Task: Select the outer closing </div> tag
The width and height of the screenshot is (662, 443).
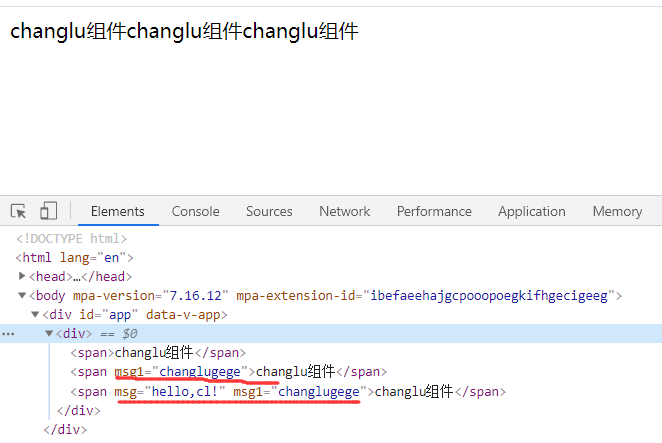Action: coord(65,429)
